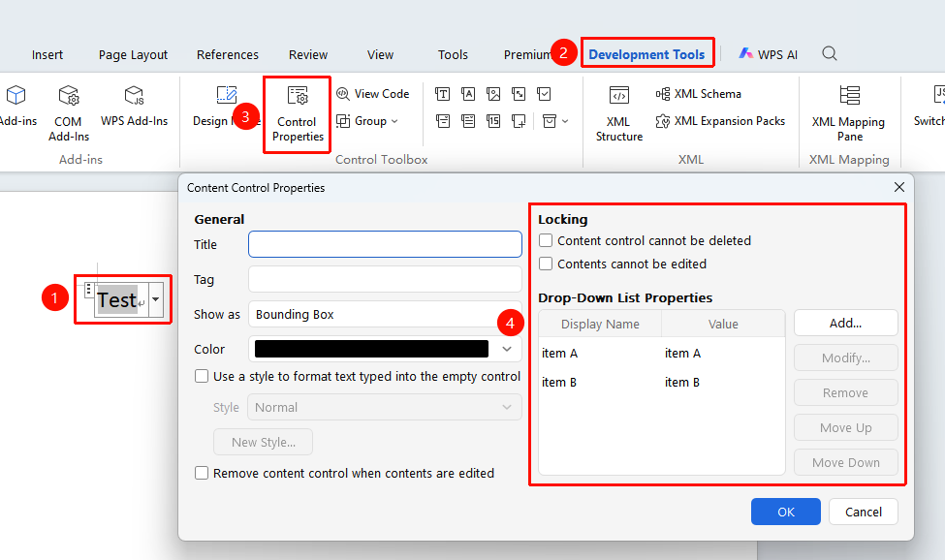Open the XML Structure pane
Viewport: 945px width, 560px height.
pos(619,113)
